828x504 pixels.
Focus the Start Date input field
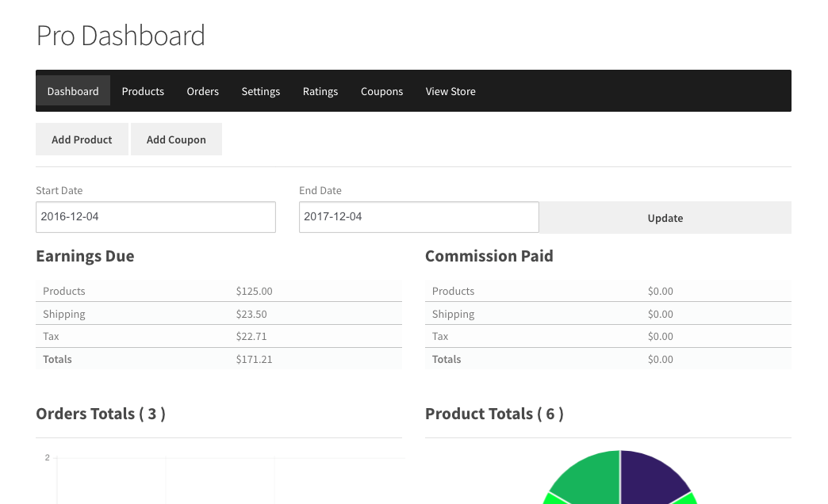155,217
